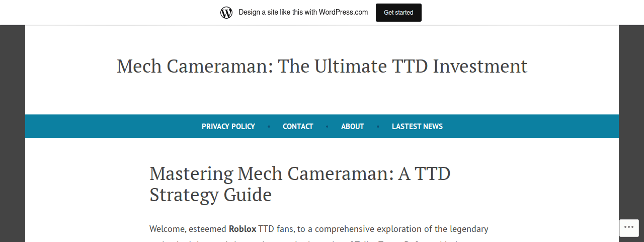The width and height of the screenshot is (644, 242).
Task: Open the About menu item
Action: tap(353, 127)
